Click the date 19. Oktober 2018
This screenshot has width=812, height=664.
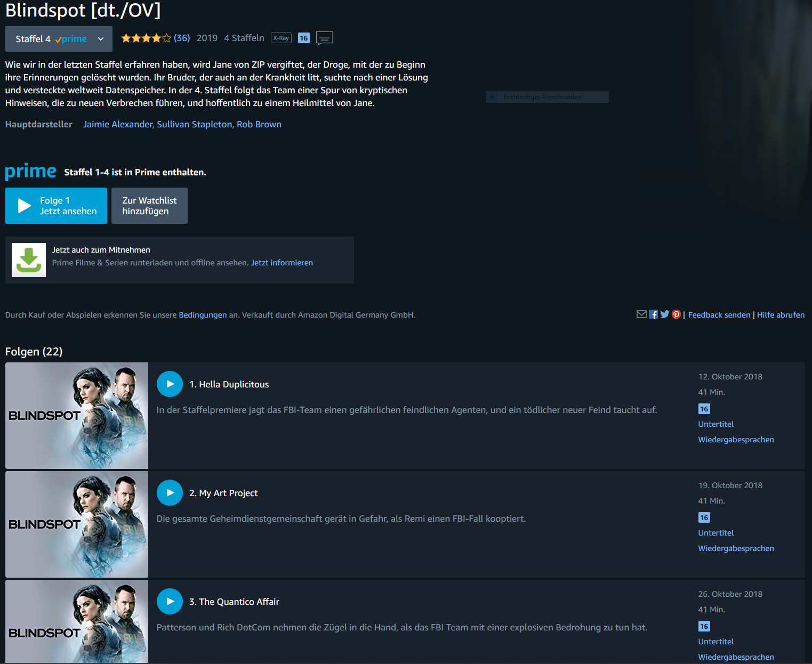[x=730, y=485]
